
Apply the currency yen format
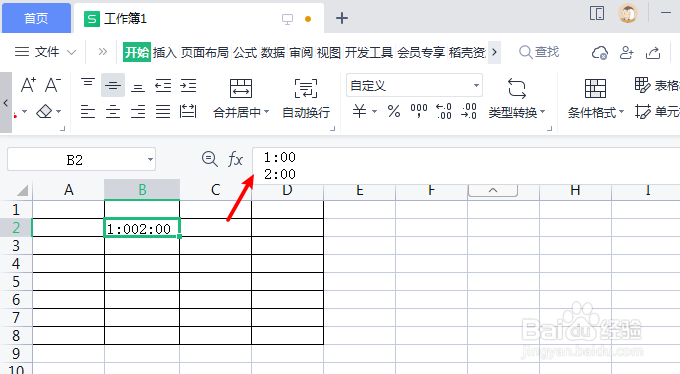click(x=359, y=111)
